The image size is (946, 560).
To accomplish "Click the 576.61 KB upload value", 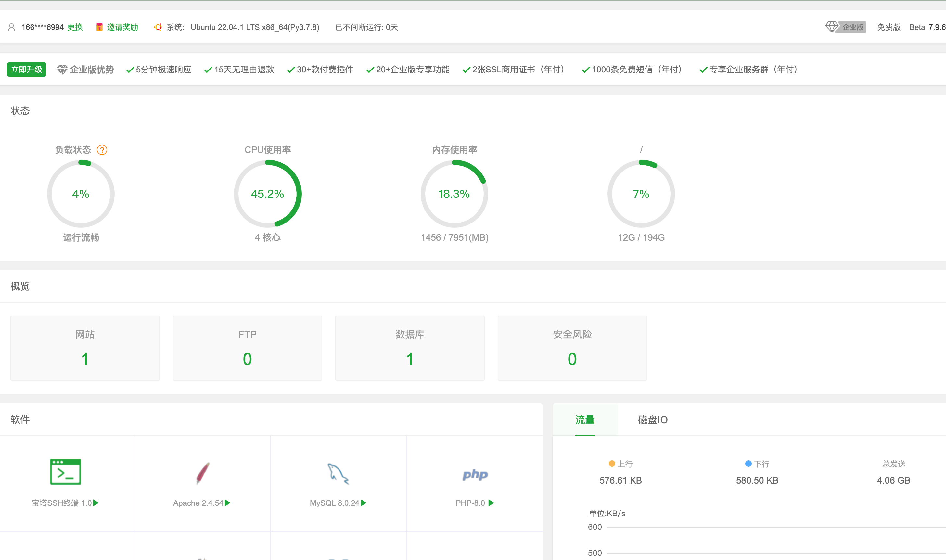I will pyautogui.click(x=621, y=480).
